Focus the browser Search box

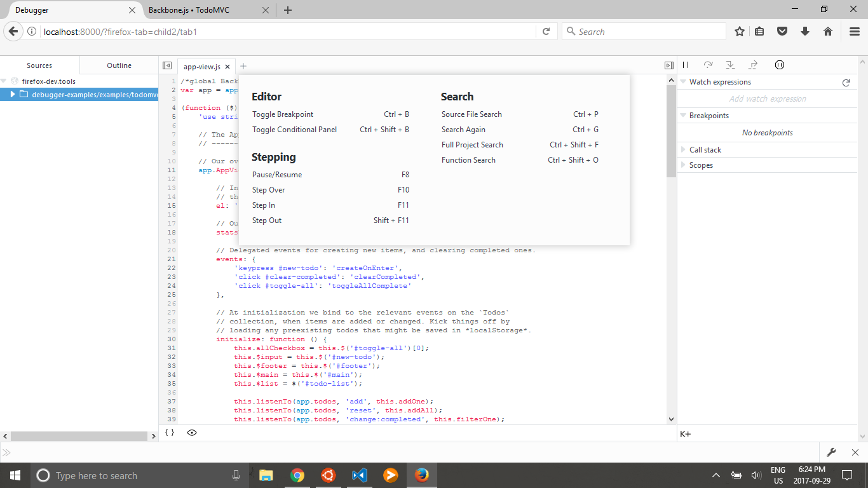tap(644, 31)
